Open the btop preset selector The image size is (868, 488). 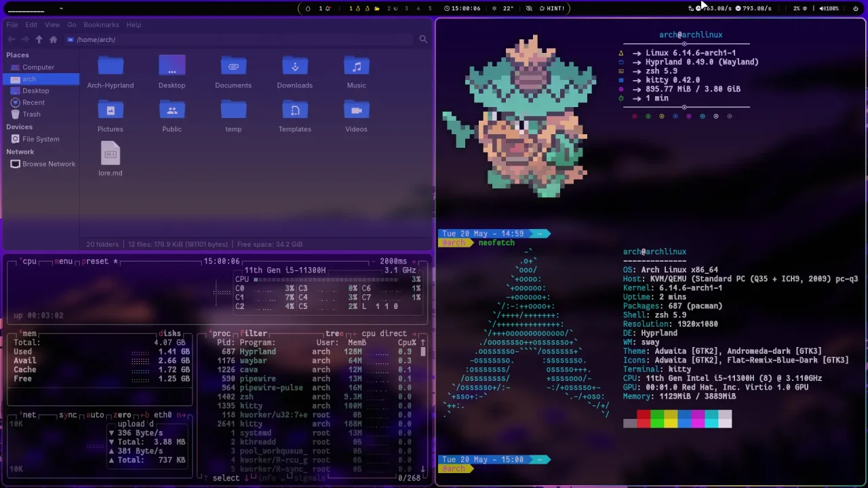96,262
